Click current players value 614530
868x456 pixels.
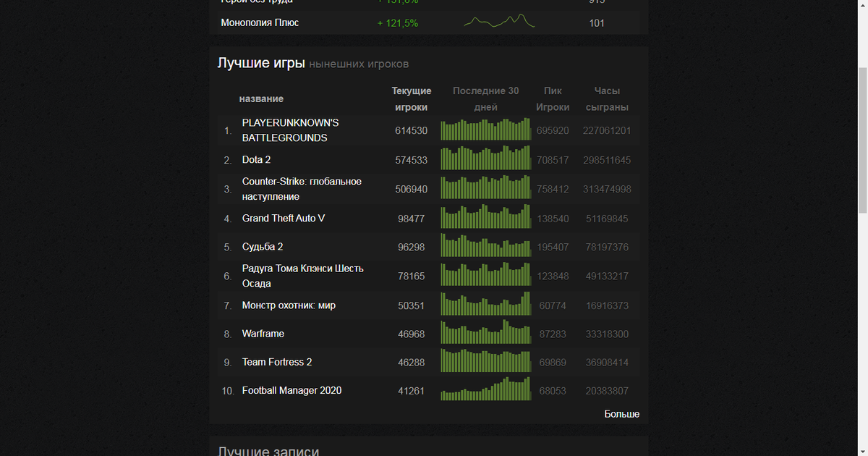[412, 131]
